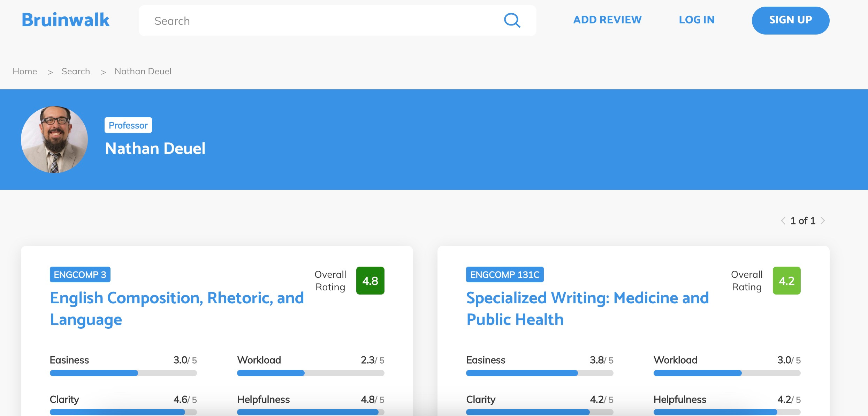868x416 pixels.
Task: Click the search magnifier icon
Action: point(512,21)
